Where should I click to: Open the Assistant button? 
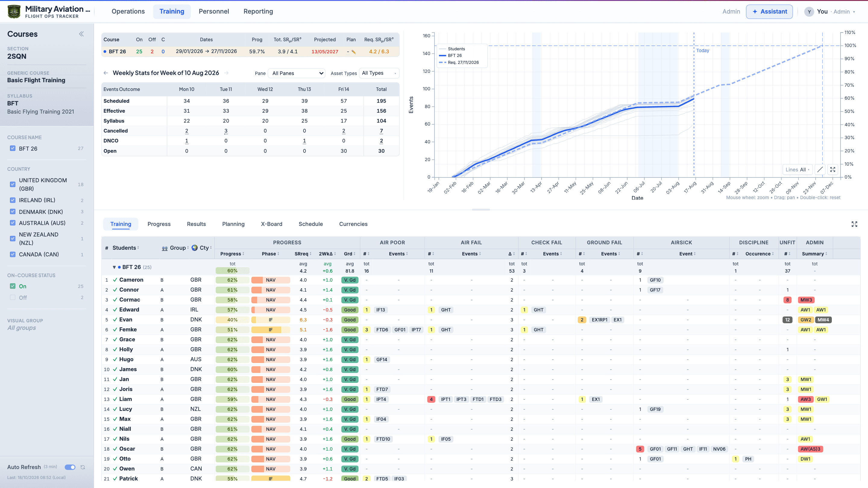(x=769, y=11)
